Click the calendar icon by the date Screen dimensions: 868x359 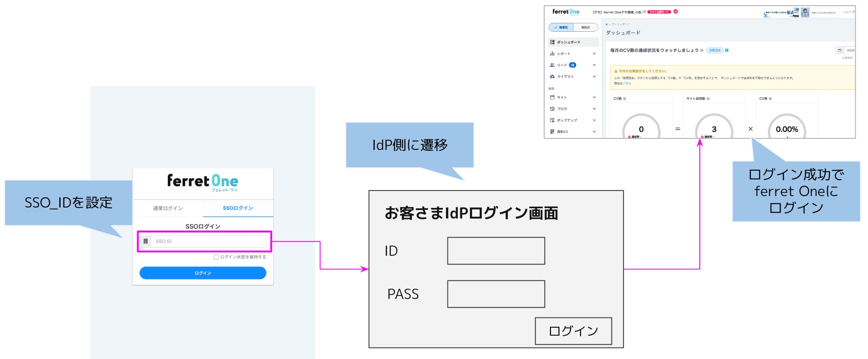click(x=839, y=50)
